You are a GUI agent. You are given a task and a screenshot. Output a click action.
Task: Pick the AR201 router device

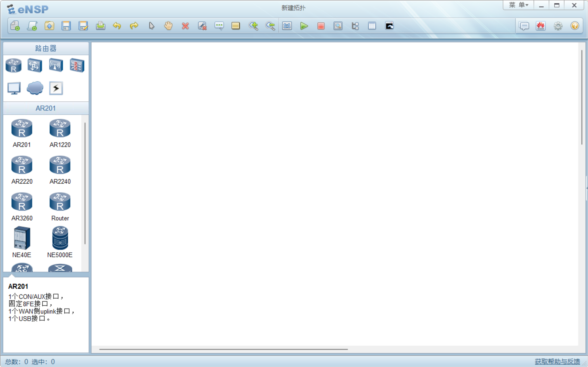(x=22, y=133)
